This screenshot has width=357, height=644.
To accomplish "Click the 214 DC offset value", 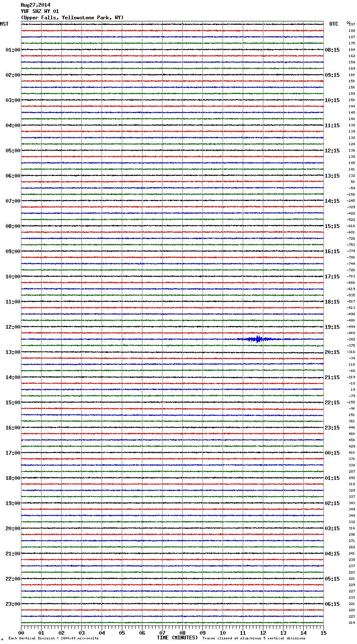I will (352, 623).
